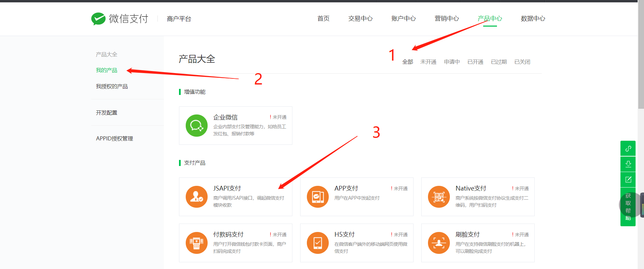Click 未开通 status on APP支付 card
644x269 pixels.
pyautogui.click(x=399, y=189)
